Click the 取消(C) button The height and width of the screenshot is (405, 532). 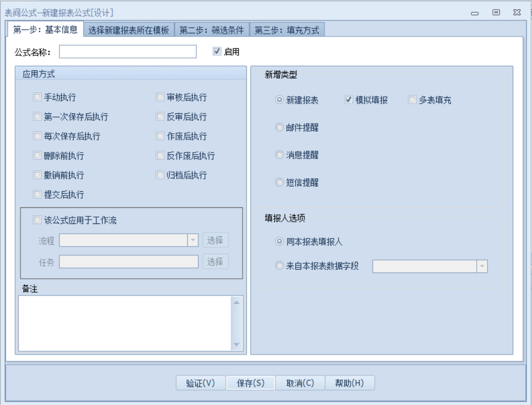click(x=300, y=382)
